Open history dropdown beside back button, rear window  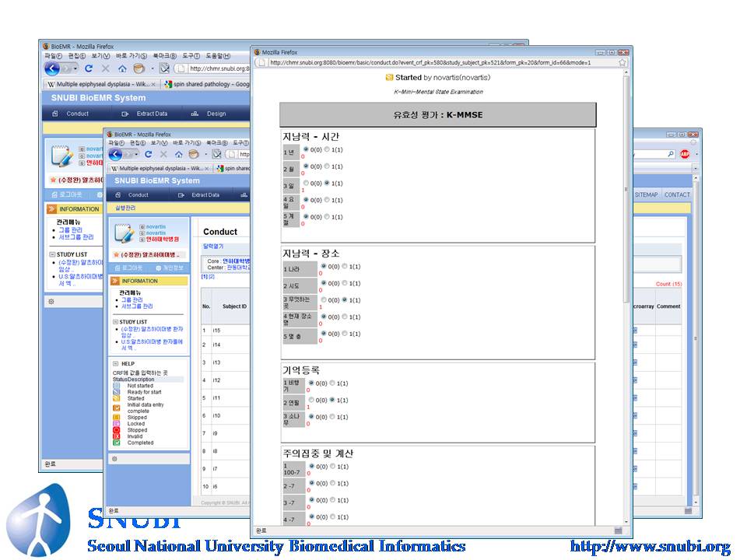(x=75, y=68)
